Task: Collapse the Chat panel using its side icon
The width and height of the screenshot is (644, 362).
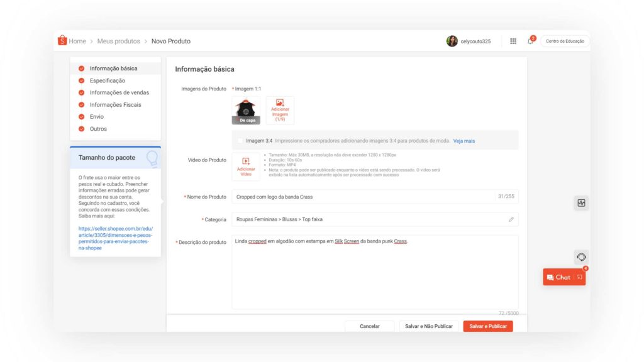Action: click(x=579, y=277)
